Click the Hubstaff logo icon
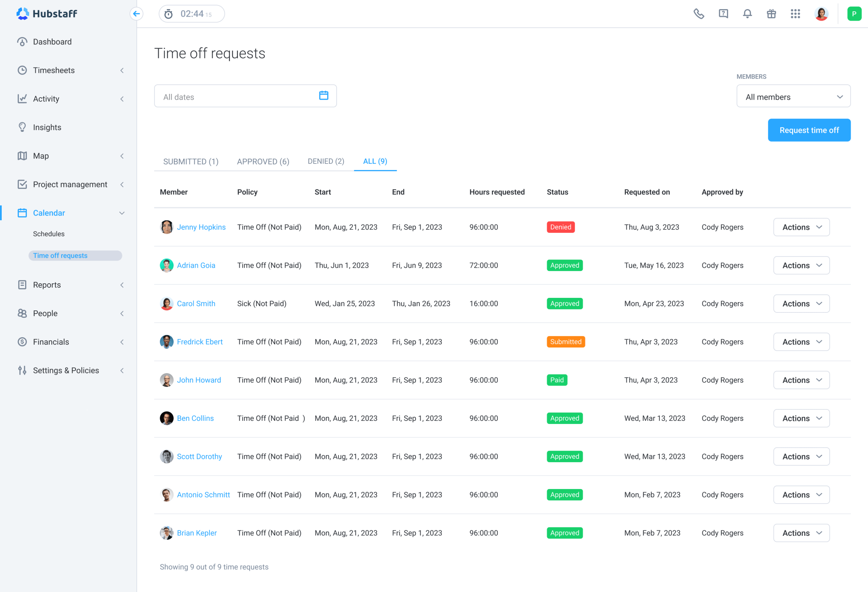Image resolution: width=868 pixels, height=592 pixels. click(x=22, y=13)
